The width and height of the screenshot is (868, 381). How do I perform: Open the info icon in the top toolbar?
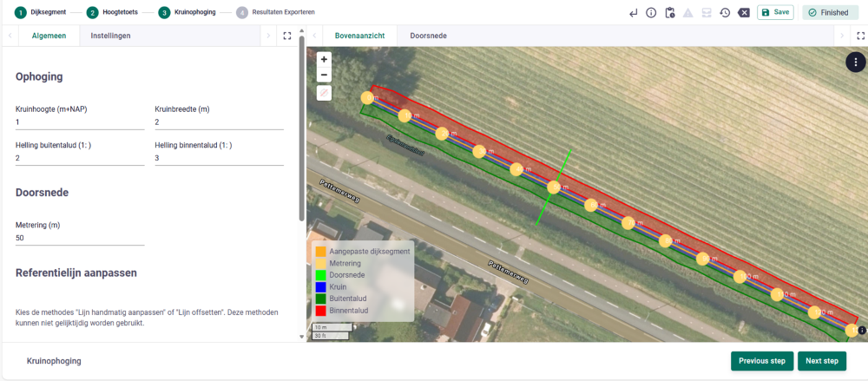[x=651, y=13]
